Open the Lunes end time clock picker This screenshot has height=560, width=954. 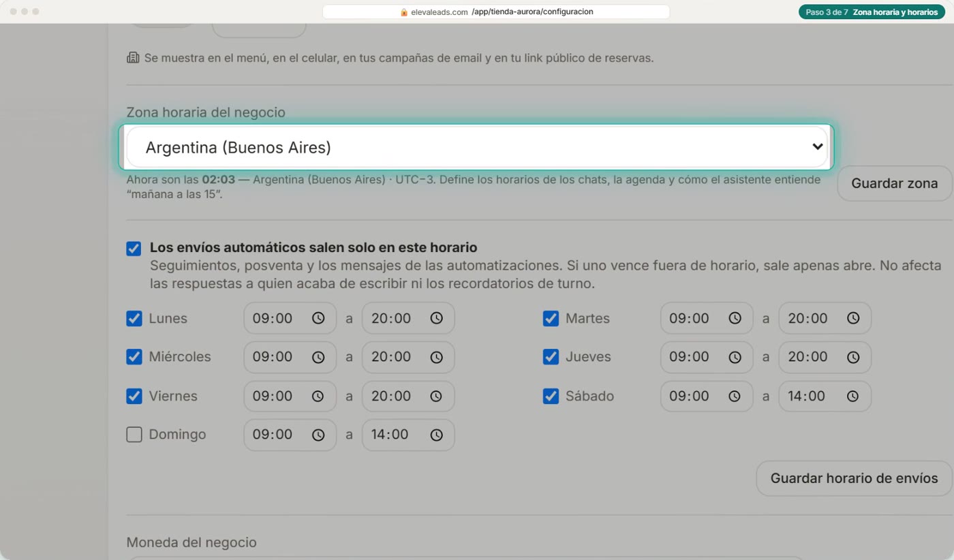coord(436,318)
